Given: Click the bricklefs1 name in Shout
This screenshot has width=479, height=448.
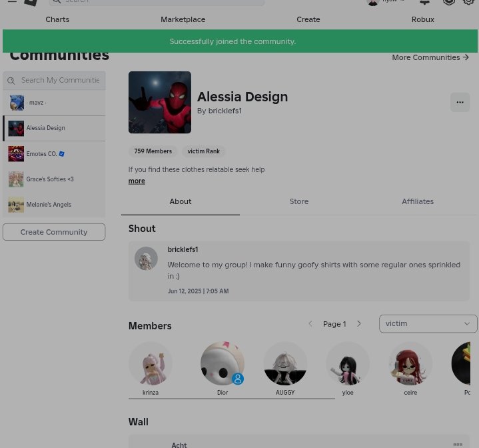Looking at the screenshot, I should (183, 249).
